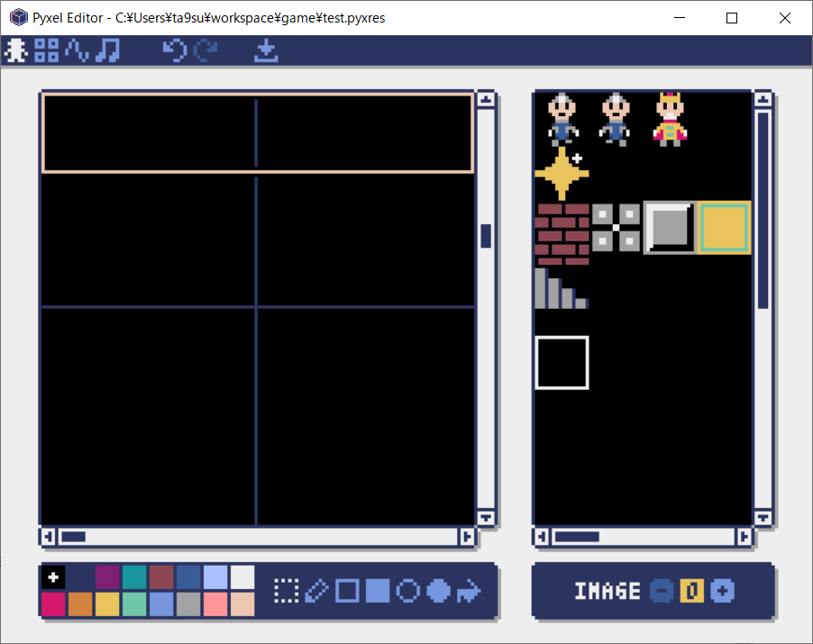Minimize the Pyxel Editor window
The image size is (813, 644).
(x=680, y=18)
